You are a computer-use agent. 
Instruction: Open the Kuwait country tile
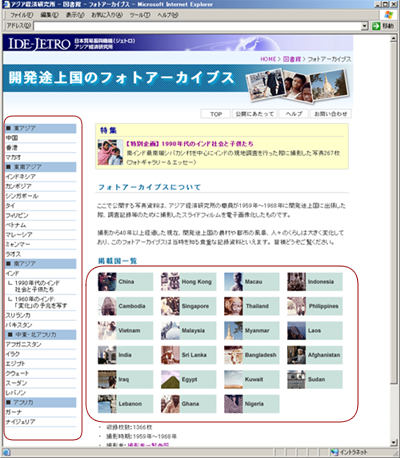coord(252,379)
